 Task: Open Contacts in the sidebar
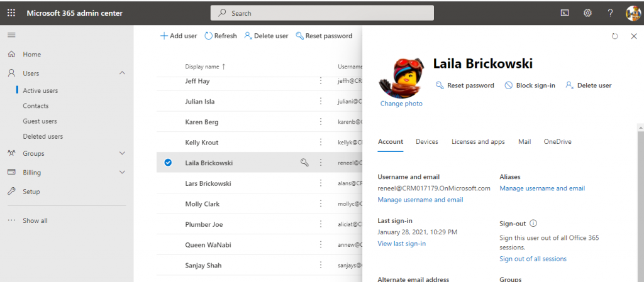click(x=36, y=106)
